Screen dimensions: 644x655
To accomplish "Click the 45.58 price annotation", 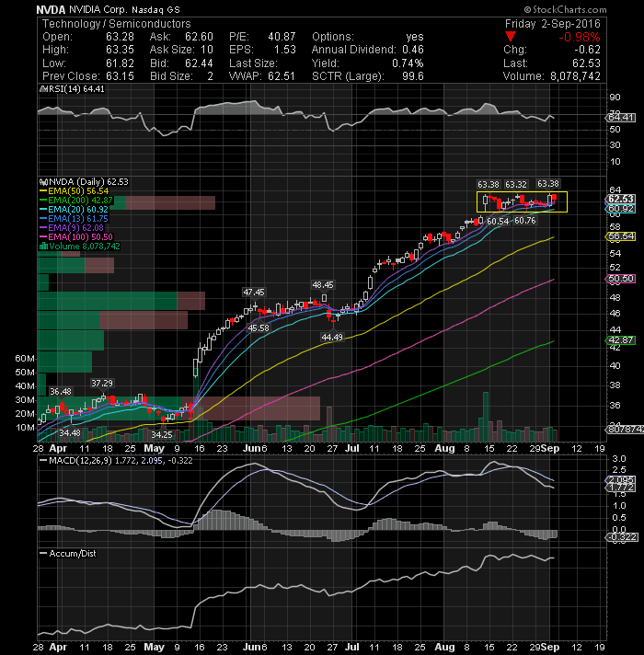I will pyautogui.click(x=259, y=328).
